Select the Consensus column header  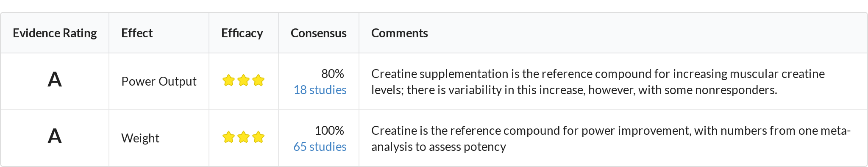(x=319, y=33)
